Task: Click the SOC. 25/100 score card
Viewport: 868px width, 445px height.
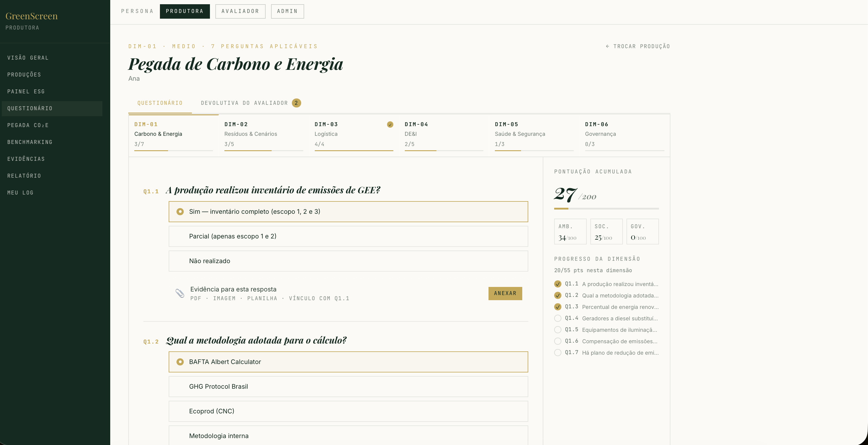Action: point(607,232)
